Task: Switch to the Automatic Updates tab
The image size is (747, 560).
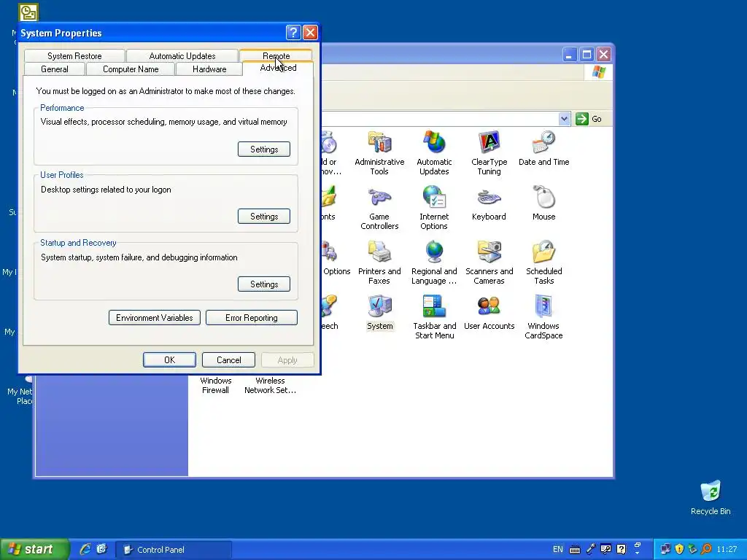Action: (x=182, y=55)
